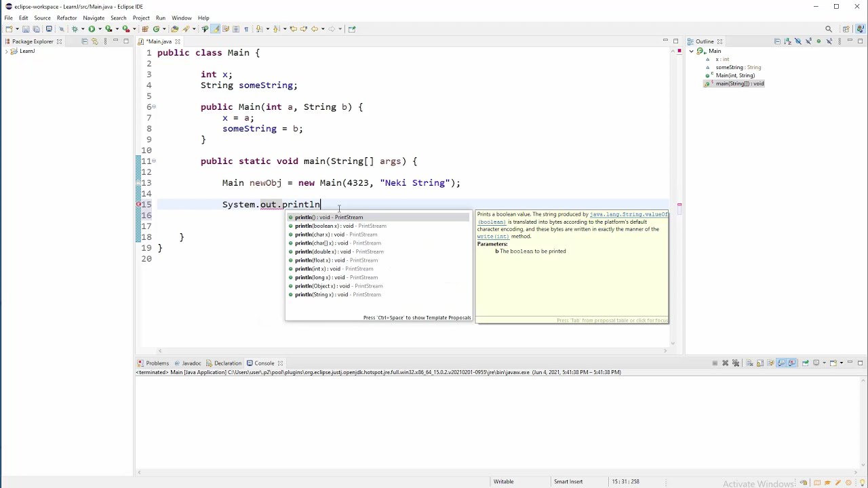Open Package Explorer View Menu dots
Image resolution: width=868 pixels, height=488 pixels.
pyautogui.click(x=105, y=41)
